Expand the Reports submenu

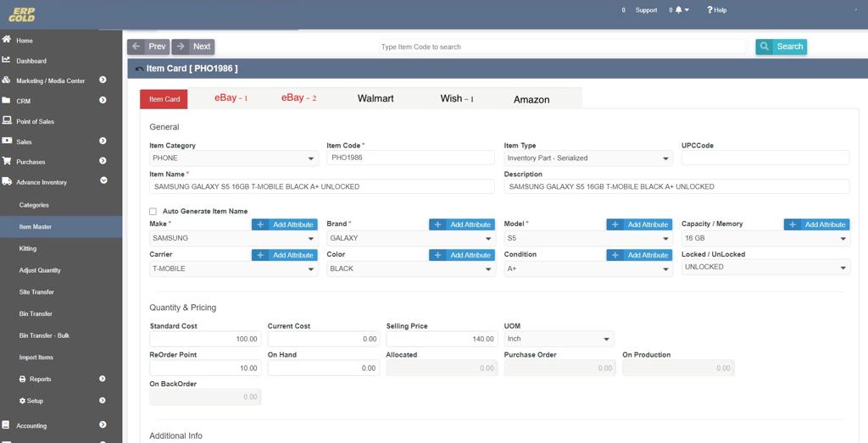103,379
